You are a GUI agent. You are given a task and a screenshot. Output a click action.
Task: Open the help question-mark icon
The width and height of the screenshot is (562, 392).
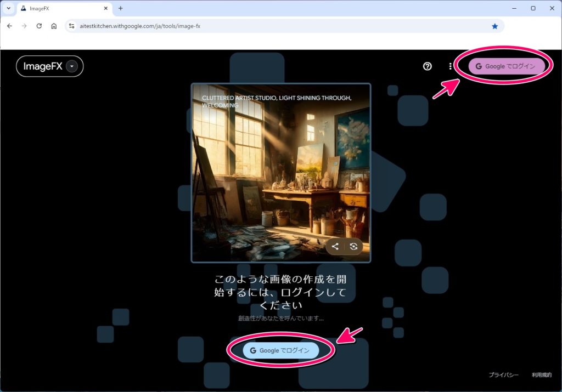[x=428, y=66]
